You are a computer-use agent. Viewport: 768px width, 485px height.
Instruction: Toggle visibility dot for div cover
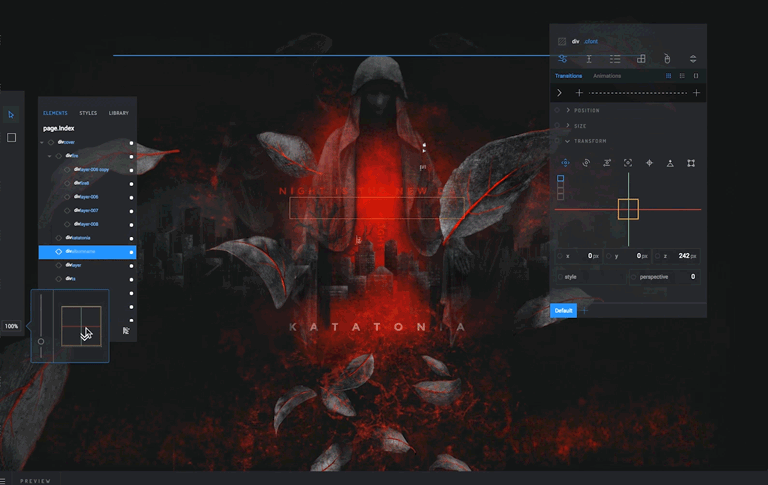pyautogui.click(x=131, y=143)
